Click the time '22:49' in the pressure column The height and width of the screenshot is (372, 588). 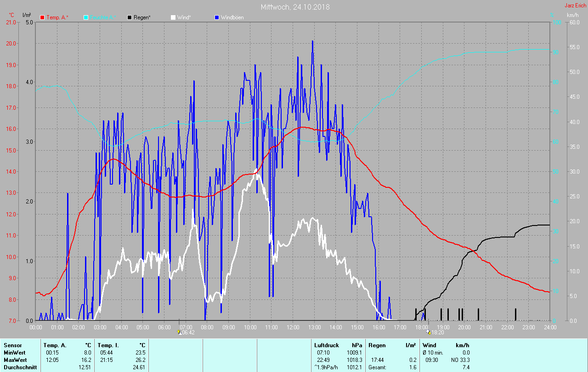click(x=323, y=360)
